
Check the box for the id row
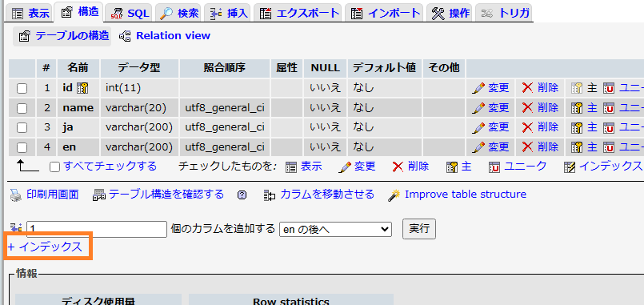click(22, 88)
